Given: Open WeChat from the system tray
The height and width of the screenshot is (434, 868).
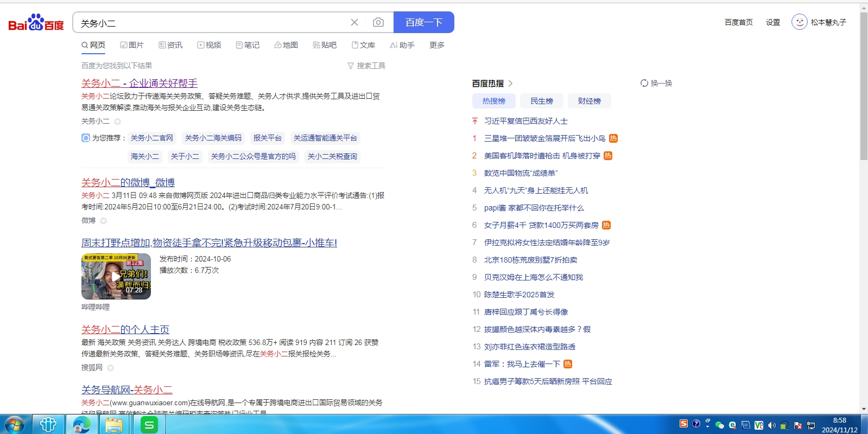Looking at the screenshot, I should pos(720,425).
